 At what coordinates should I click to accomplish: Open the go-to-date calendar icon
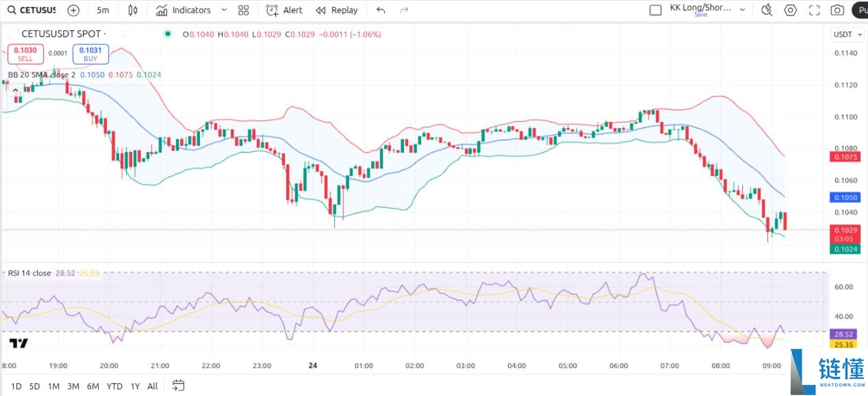(179, 386)
